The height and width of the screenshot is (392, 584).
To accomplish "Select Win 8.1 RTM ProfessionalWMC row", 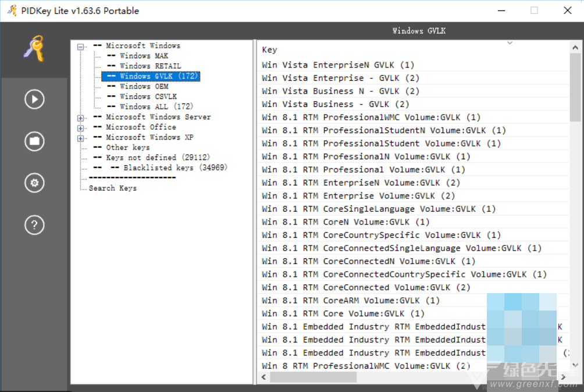I will (414, 117).
